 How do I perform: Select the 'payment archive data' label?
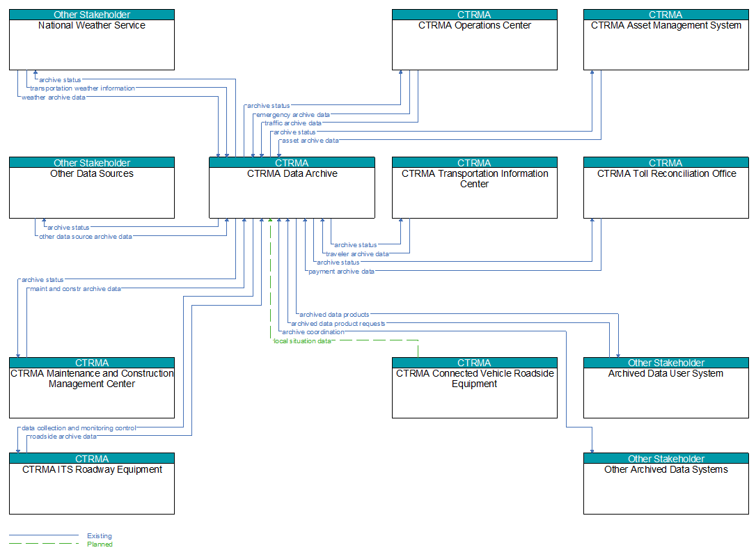click(341, 272)
